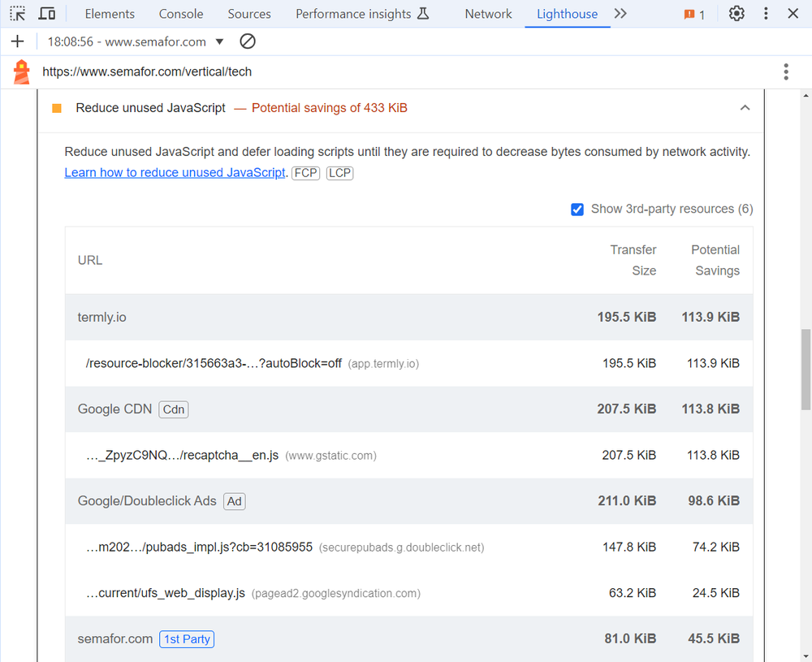Open DevTools settings gear
Screen dimensions: 812x662
[x=736, y=14]
